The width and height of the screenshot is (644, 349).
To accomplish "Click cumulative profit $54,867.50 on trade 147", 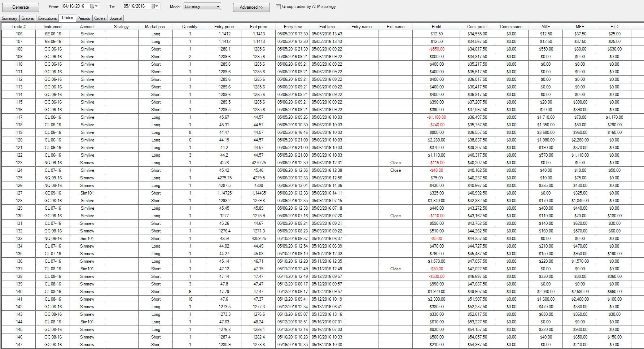I will pos(477,345).
